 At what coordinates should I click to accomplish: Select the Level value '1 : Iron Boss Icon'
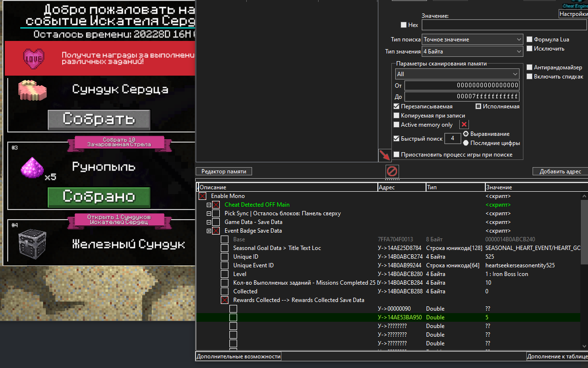[507, 274]
